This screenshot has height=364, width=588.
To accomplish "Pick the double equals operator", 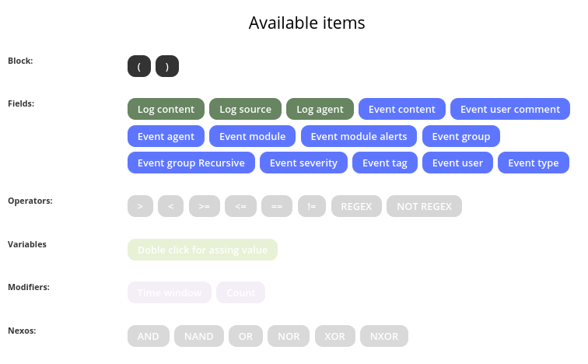I will pos(277,206).
